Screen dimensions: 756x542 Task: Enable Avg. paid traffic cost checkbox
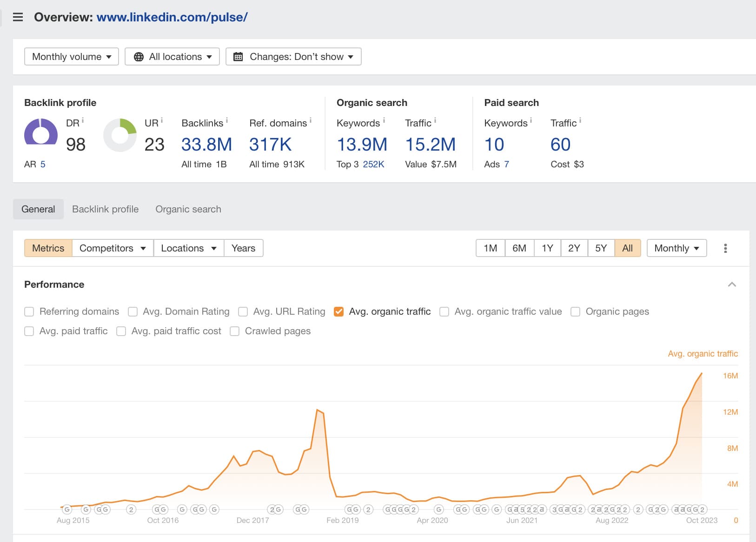(121, 331)
